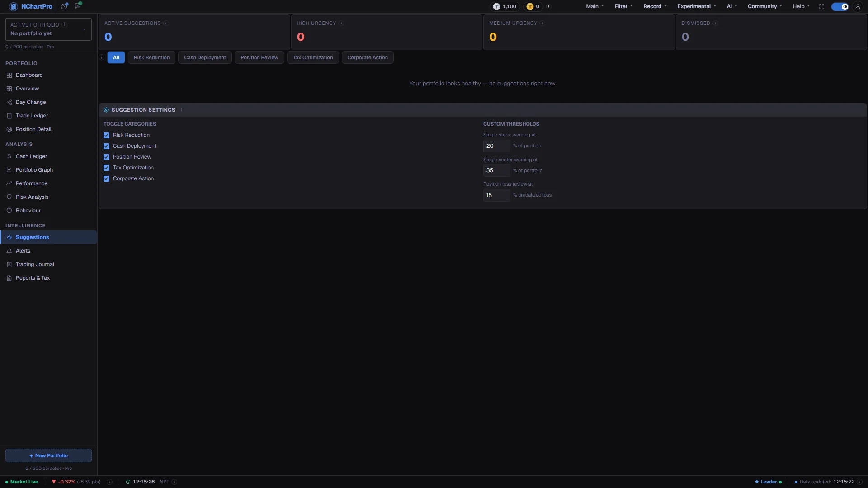This screenshot has width=868, height=488.
Task: Uncheck the Tax Optimization category checkbox
Action: click(107, 168)
